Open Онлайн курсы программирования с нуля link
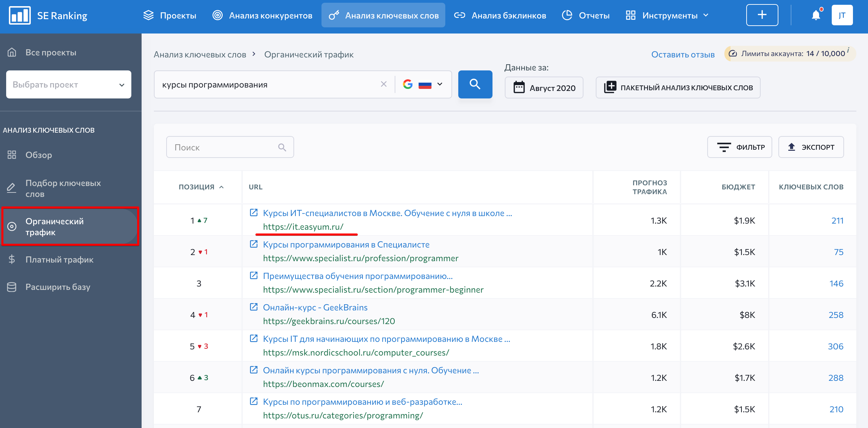This screenshot has width=868, height=428. (371, 370)
